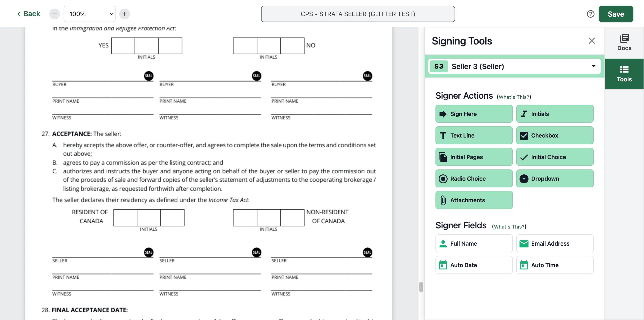Save the document
This screenshot has height=320, width=644.
616,14
